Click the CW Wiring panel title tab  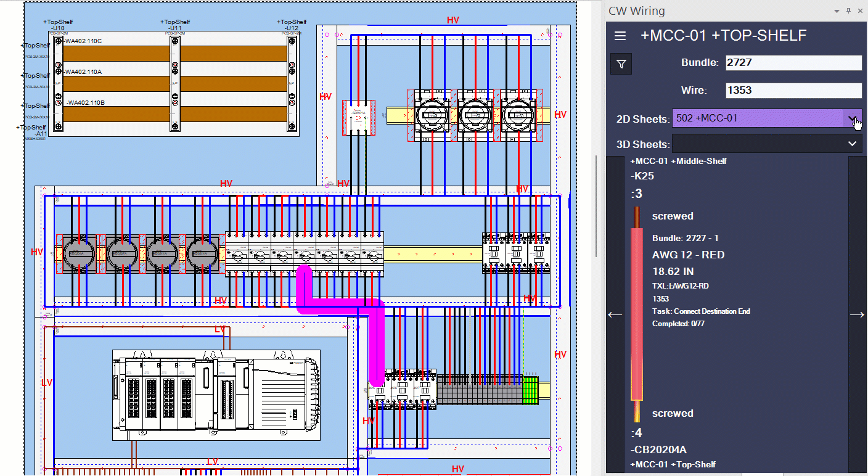[636, 10]
